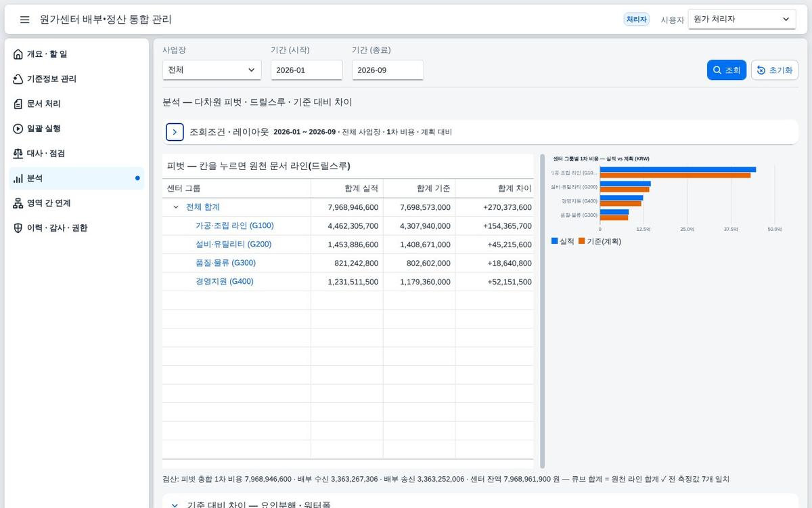Go to 기준정보 관리 section

click(76, 79)
